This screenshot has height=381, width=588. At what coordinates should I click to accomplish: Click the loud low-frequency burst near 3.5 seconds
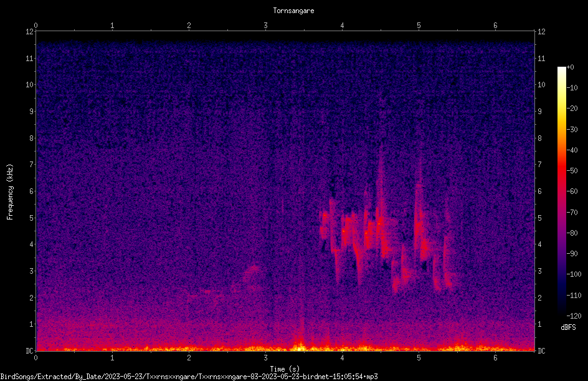(x=300, y=345)
